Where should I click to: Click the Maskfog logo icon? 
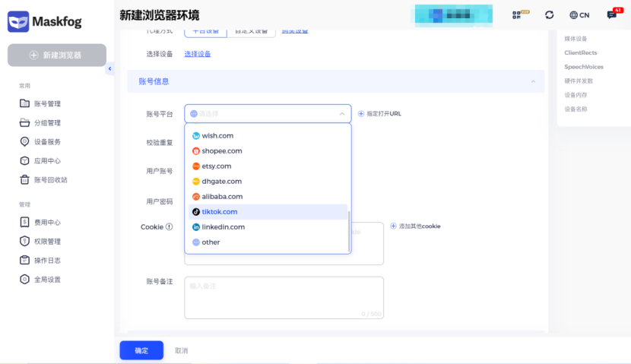click(x=18, y=21)
